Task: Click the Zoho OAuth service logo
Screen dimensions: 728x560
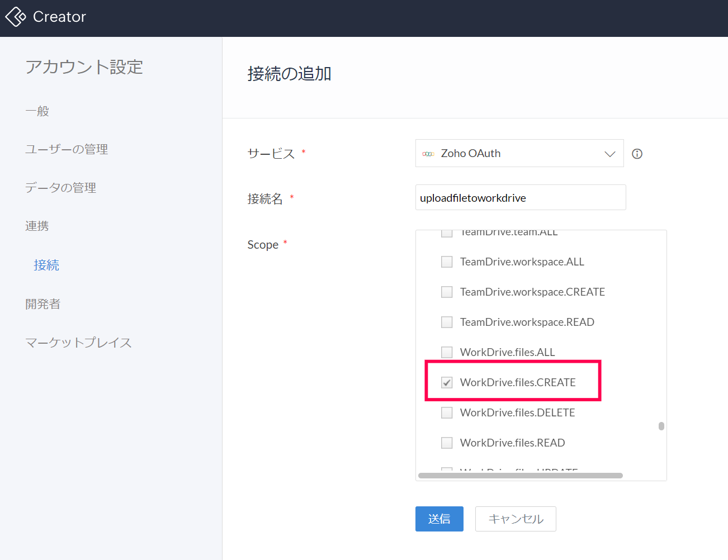Action: point(428,154)
